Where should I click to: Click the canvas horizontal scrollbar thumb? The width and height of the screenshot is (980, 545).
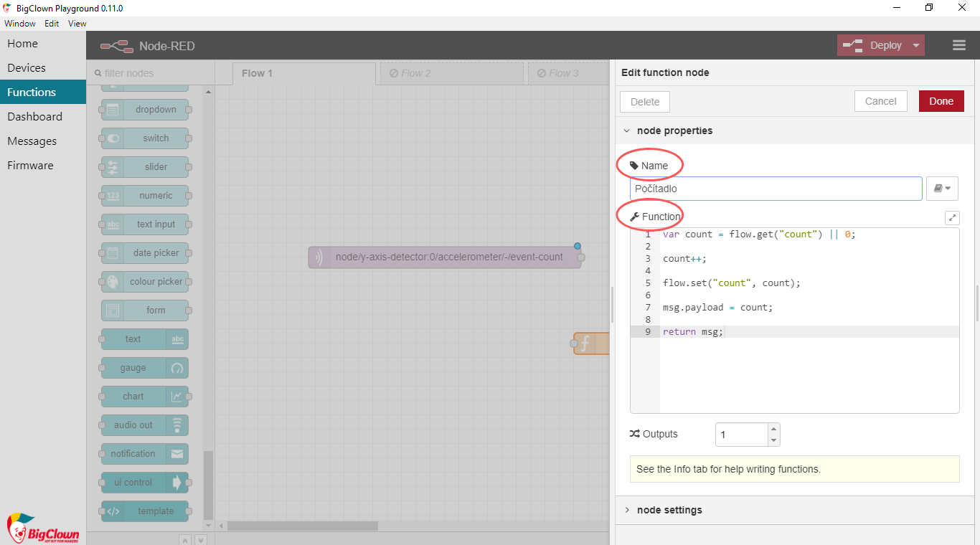303,526
